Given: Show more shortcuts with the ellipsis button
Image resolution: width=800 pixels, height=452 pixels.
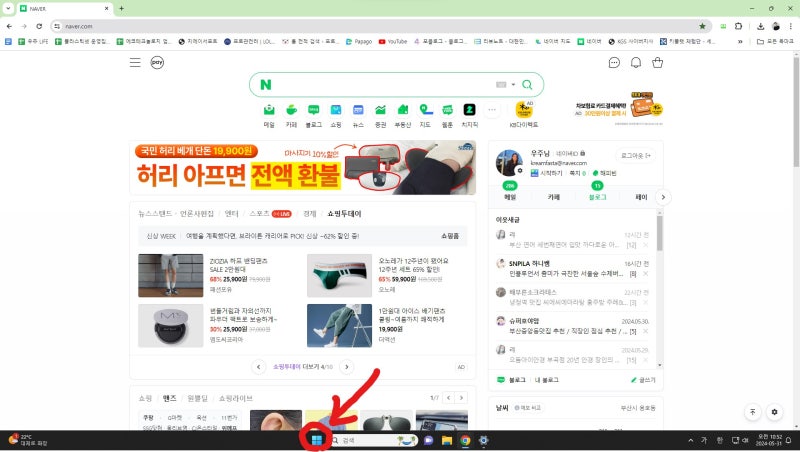Looking at the screenshot, I should click(492, 110).
